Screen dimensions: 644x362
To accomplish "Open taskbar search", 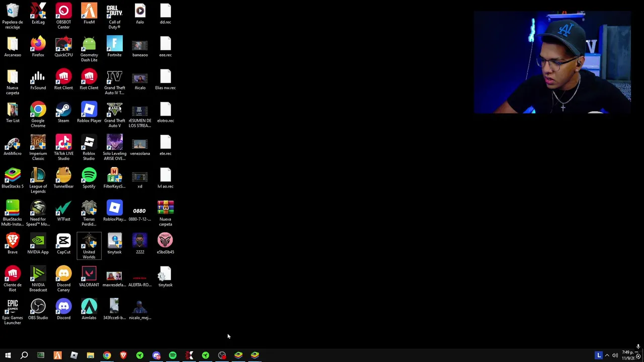I will tap(24, 355).
